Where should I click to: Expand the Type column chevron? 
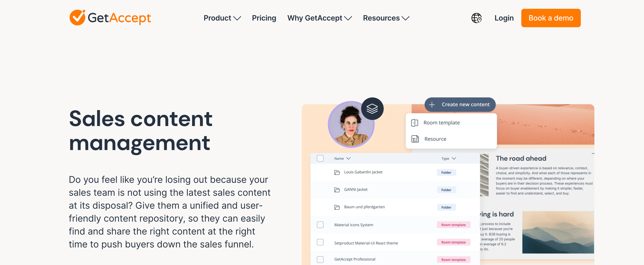point(454,158)
